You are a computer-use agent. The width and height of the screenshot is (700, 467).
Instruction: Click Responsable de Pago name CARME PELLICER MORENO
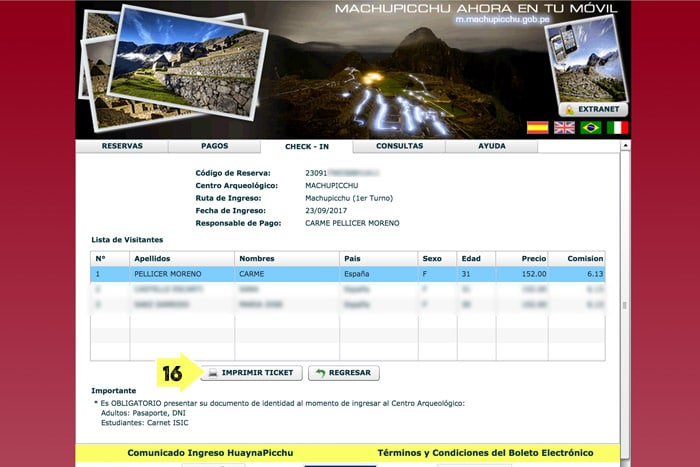pyautogui.click(x=352, y=223)
